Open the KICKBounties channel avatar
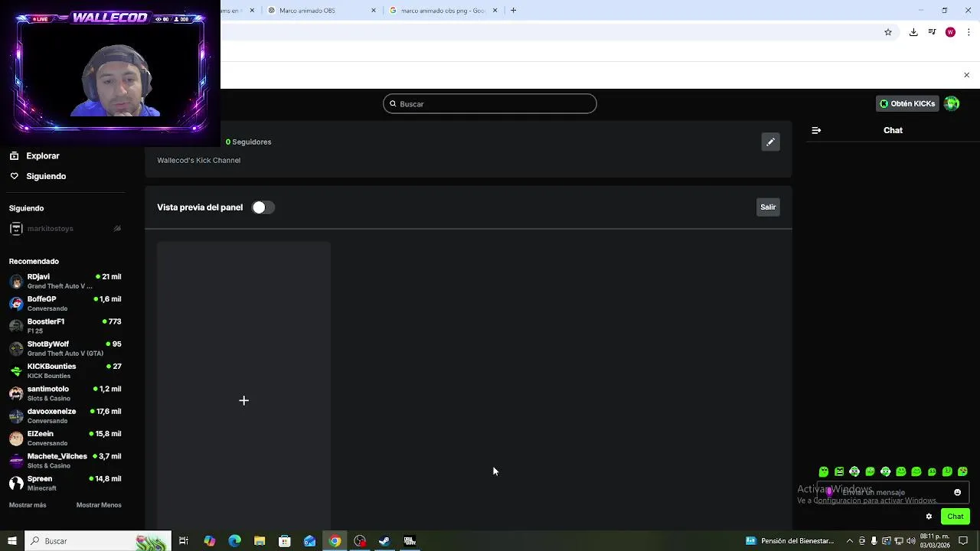 point(16,370)
